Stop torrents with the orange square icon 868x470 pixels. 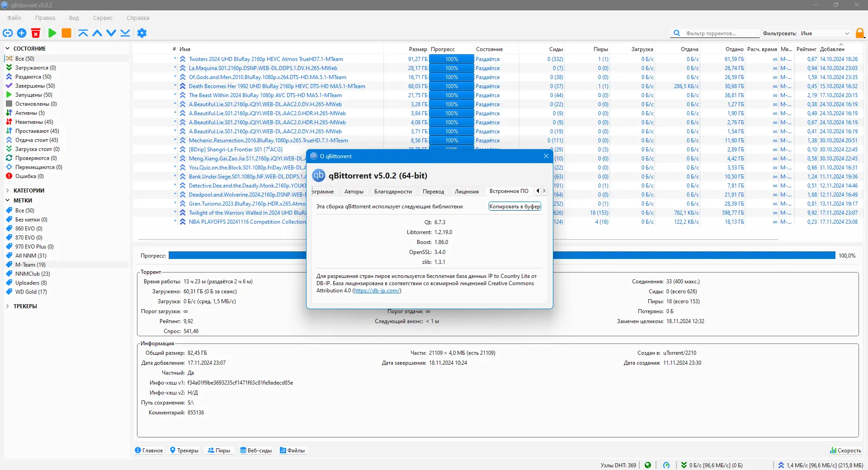tap(66, 33)
